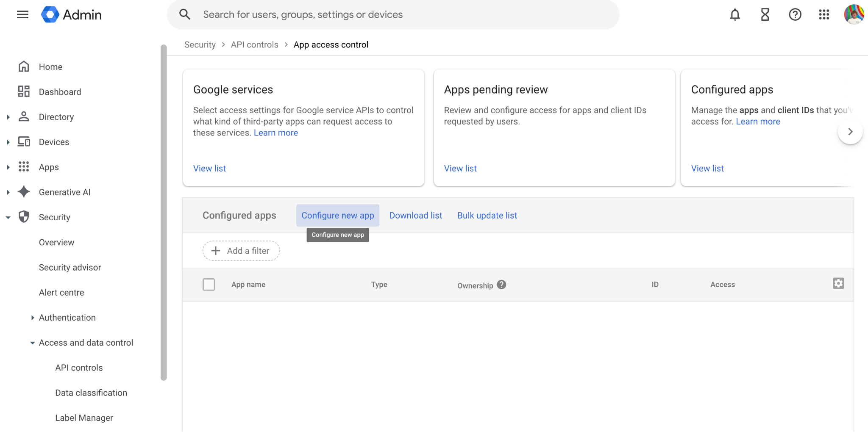The height and width of the screenshot is (432, 868).
Task: Click Configure new app button
Action: coord(338,215)
